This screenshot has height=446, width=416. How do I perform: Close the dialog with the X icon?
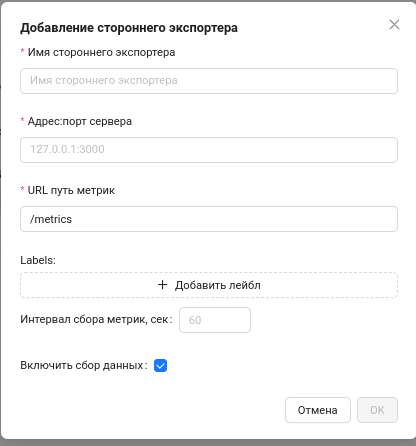click(394, 24)
